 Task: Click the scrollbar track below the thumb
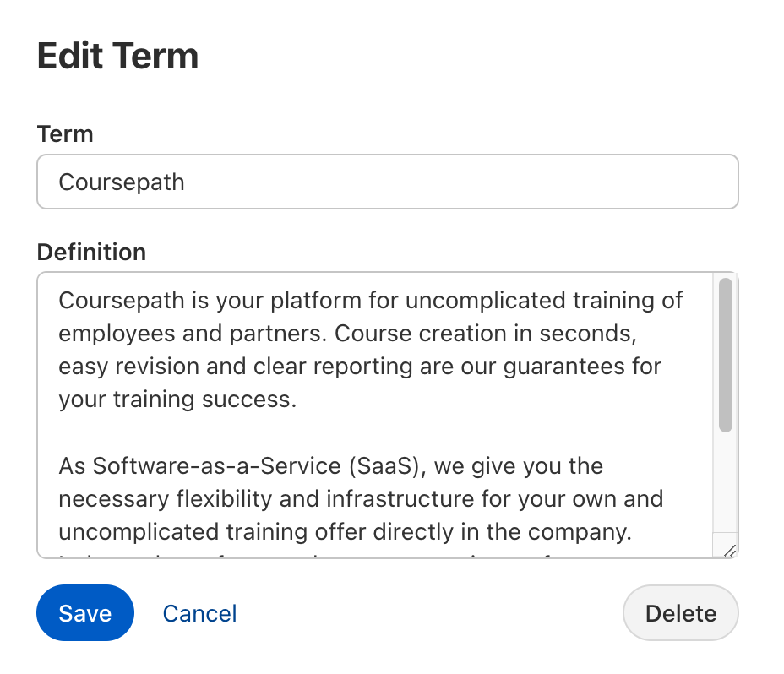(x=725, y=481)
